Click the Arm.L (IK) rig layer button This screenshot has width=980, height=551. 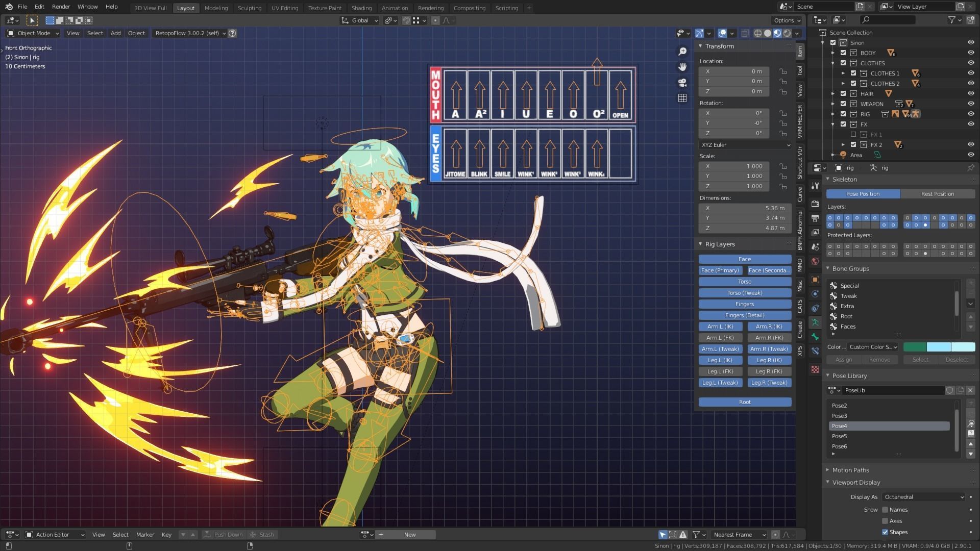click(720, 327)
